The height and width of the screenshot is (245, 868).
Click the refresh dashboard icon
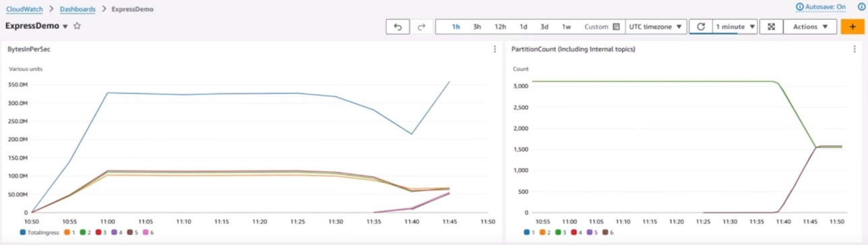point(701,27)
